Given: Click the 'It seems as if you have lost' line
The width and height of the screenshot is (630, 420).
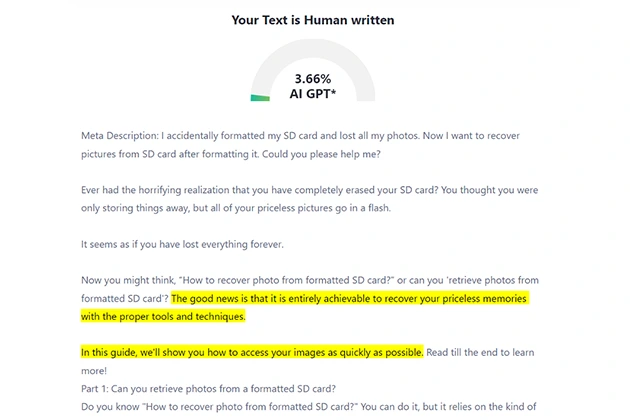Looking at the screenshot, I should click(182, 244).
